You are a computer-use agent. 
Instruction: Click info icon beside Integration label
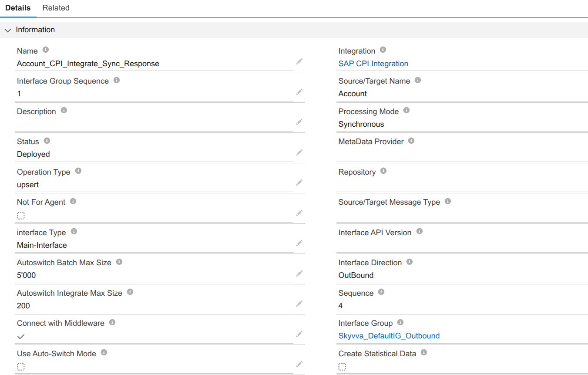[383, 50]
